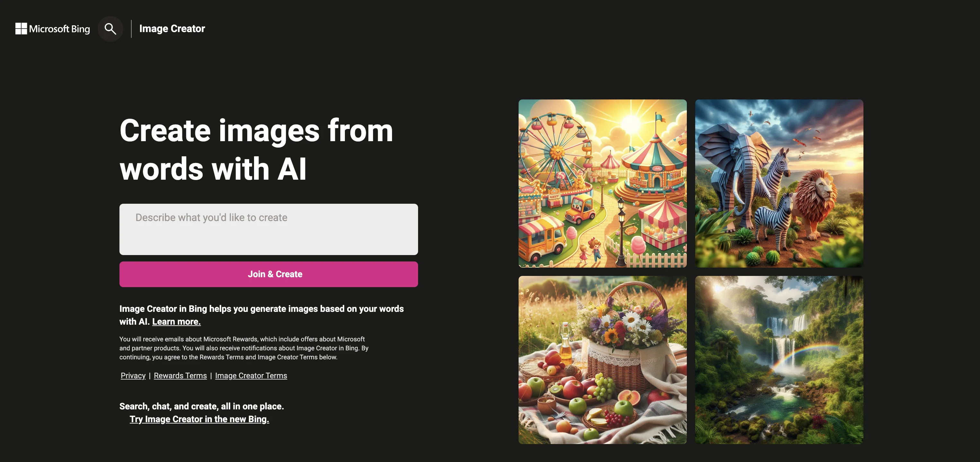The width and height of the screenshot is (980, 462).
Task: Focus the 'Describe what you'd like to create' field
Action: (268, 229)
